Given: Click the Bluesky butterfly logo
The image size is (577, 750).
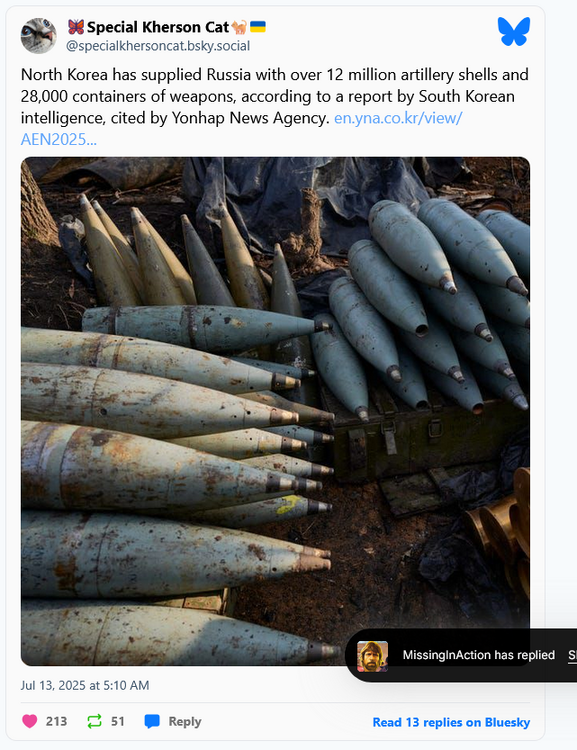Looking at the screenshot, I should (513, 32).
